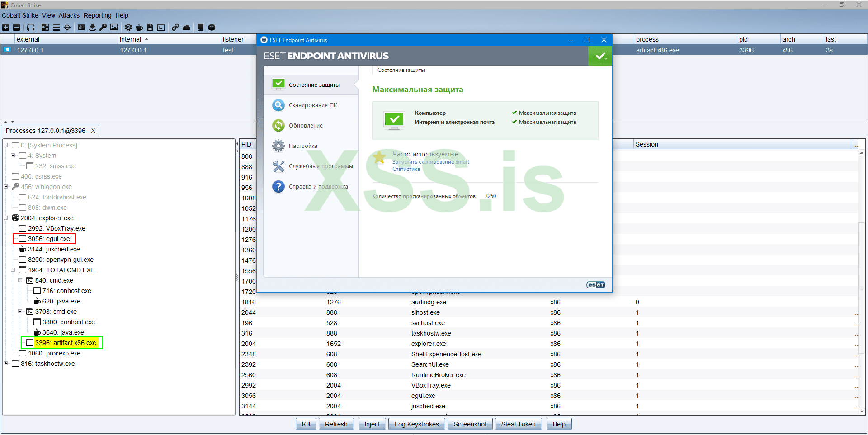Switch to pivot graph view icon
Viewport: 868px width, 435px height.
[x=45, y=28]
